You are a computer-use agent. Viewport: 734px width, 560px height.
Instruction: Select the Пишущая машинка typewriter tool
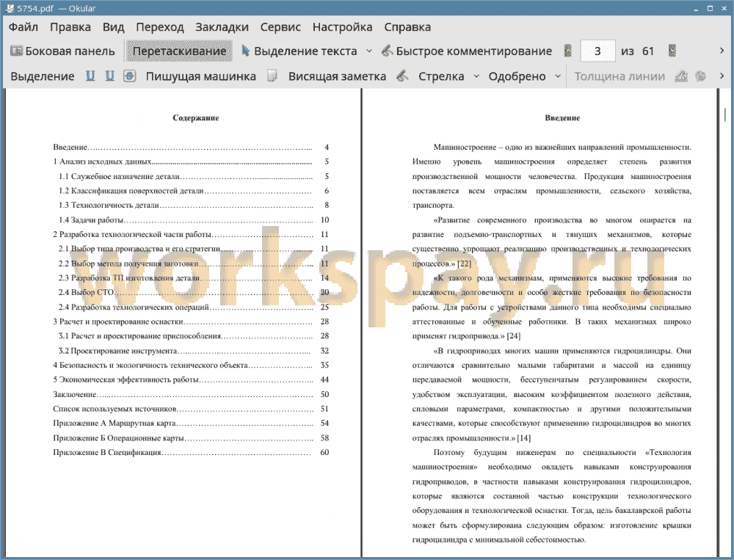pyautogui.click(x=201, y=76)
